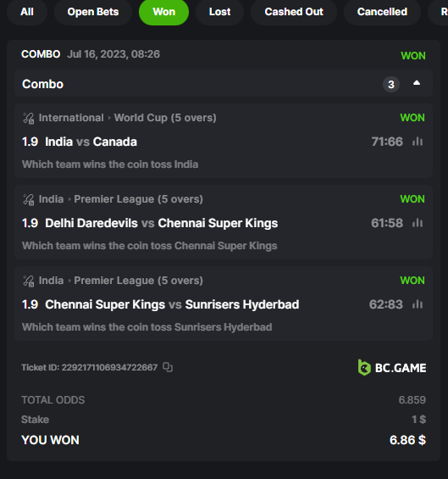Click cricket icon beside International World Cup
This screenshot has width=448, height=479.
[x=29, y=118]
